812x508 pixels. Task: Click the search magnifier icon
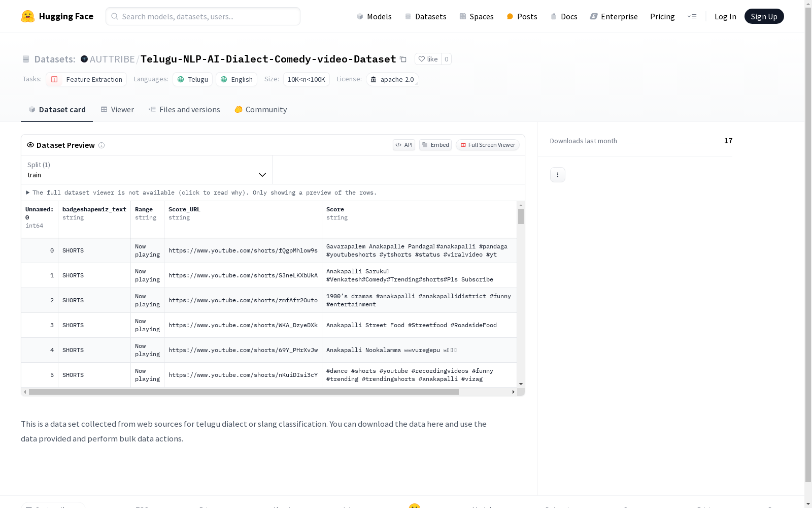(115, 16)
